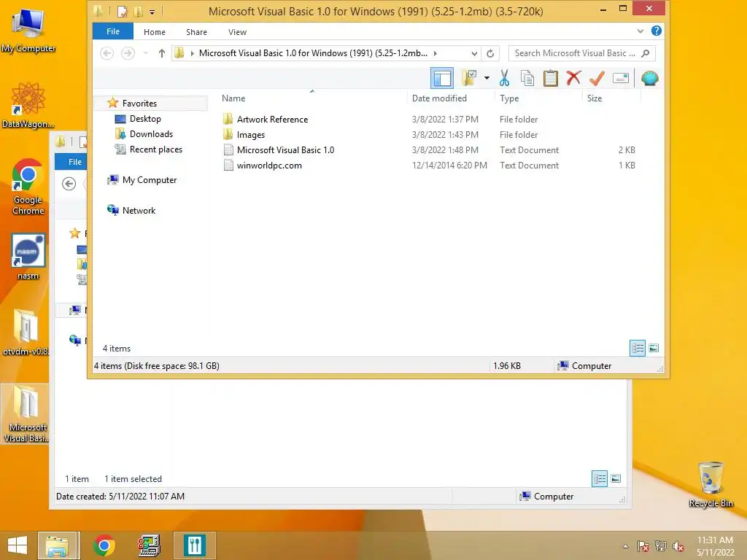Select the Microsoft Visual Basic 1.0 text file

coord(285,150)
